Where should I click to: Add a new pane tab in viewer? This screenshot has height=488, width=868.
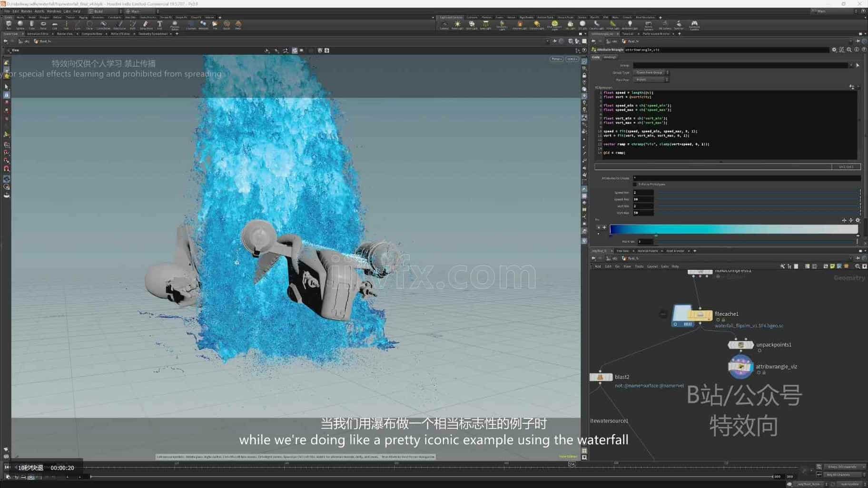pos(177,34)
